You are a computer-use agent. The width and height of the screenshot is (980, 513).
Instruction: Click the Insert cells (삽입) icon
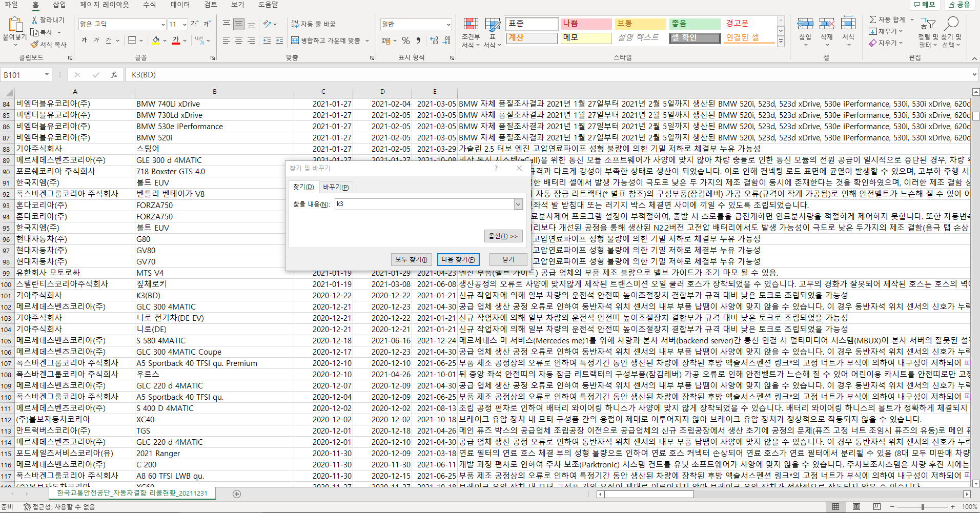[805, 24]
